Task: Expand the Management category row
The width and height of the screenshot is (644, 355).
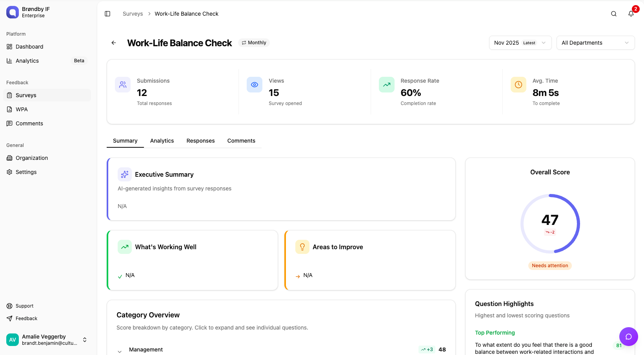Action: (x=120, y=350)
